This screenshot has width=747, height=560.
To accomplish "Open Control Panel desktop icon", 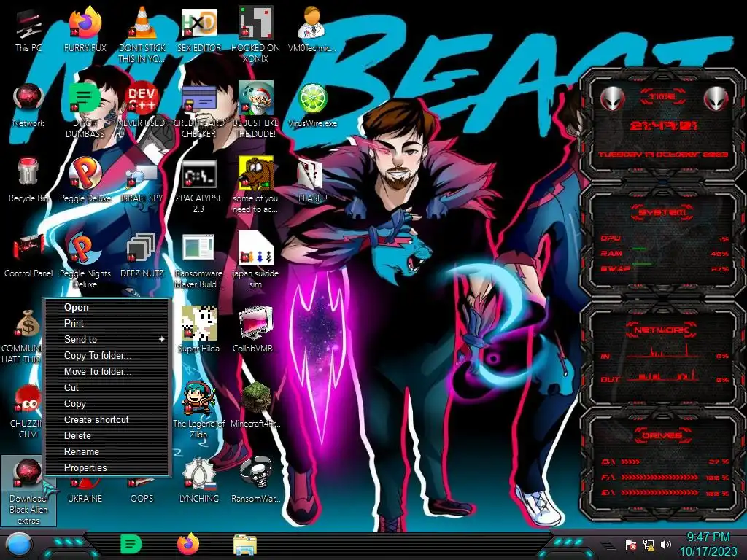I will (28, 256).
